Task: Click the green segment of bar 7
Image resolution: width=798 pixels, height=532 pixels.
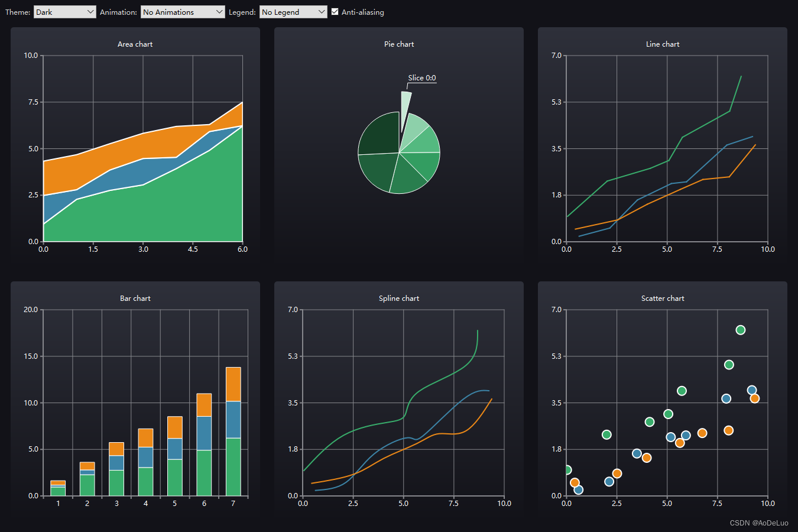Action: 233,467
